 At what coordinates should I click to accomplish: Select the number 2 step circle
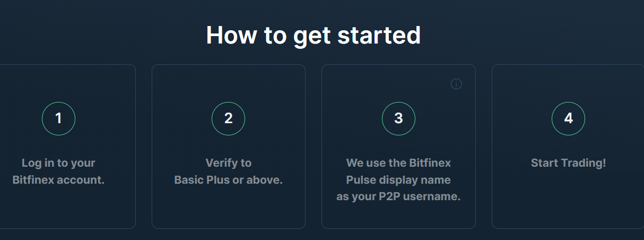pyautogui.click(x=228, y=118)
